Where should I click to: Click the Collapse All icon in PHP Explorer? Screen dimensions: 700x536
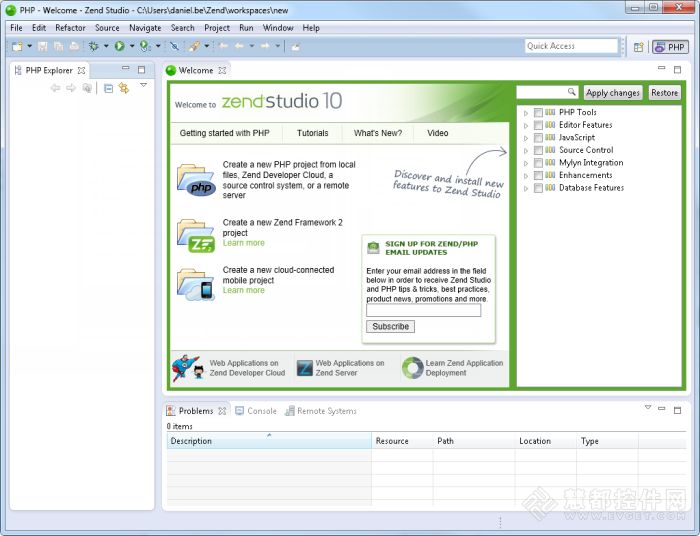(x=108, y=88)
